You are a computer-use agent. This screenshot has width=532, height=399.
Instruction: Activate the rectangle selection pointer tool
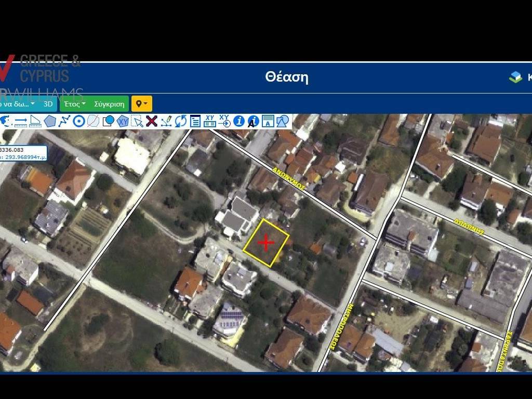137,121
